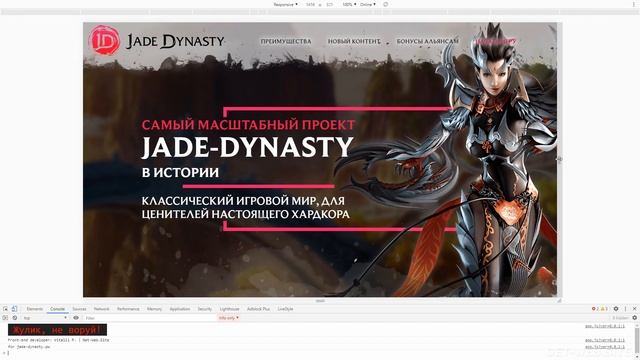The height and width of the screenshot is (360, 640).
Task: Open source link of the 'For jade-dynasty' log line
Action: click(x=604, y=347)
